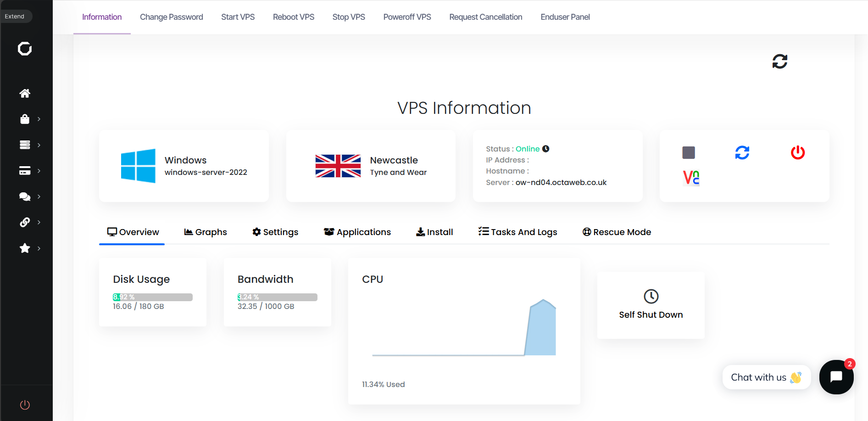This screenshot has height=421, width=868.
Task: Expand the affiliate link sidebar menu
Action: pyautogui.click(x=39, y=222)
